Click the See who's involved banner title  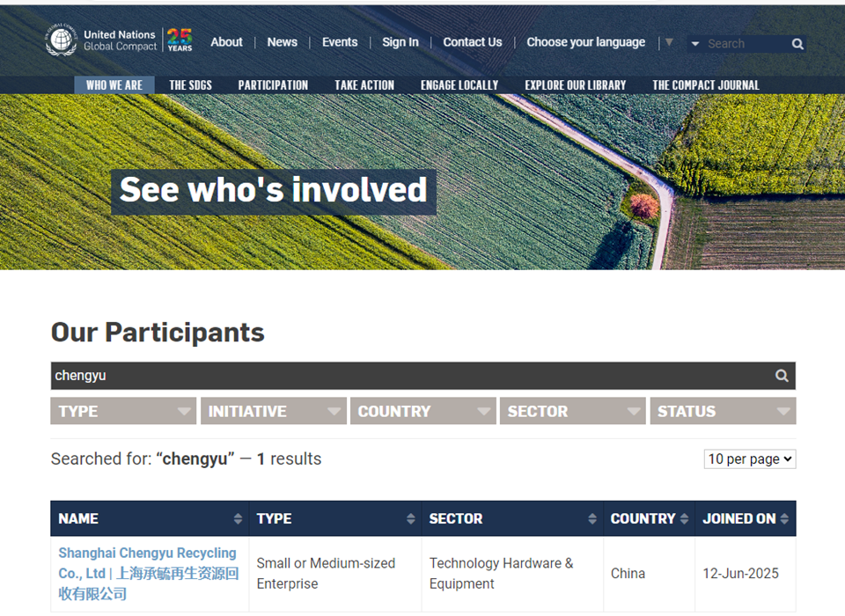pyautogui.click(x=273, y=190)
